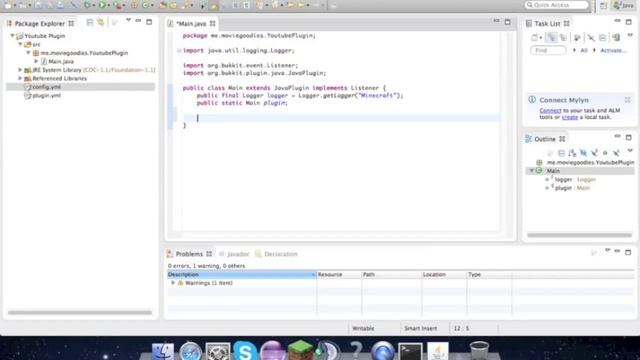Open Finder from the Dock

162,351
